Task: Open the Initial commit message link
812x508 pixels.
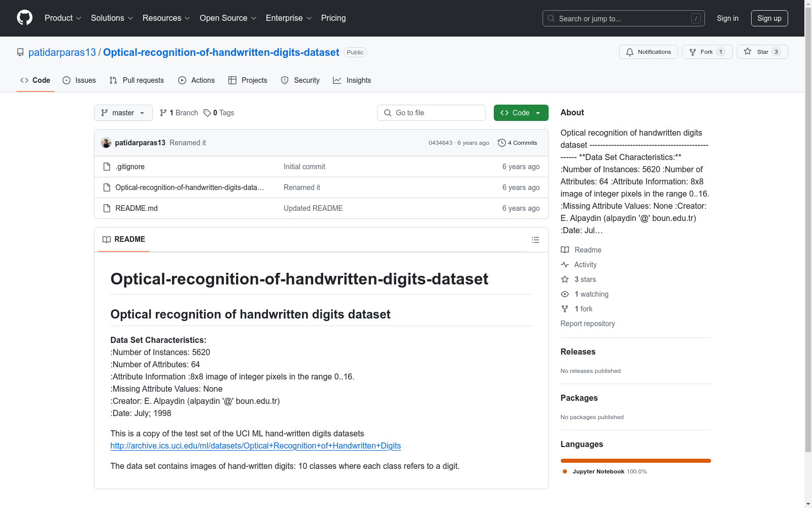Action: click(x=304, y=167)
